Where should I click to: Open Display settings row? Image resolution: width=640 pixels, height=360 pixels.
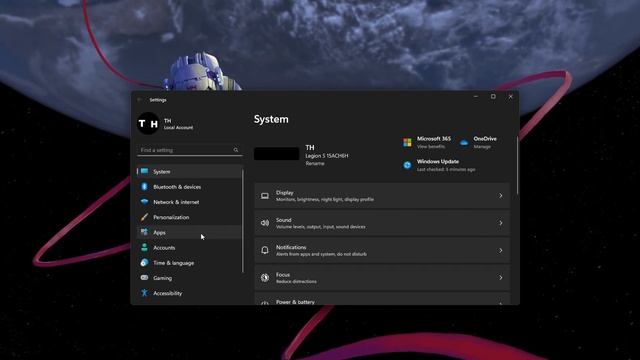click(382, 196)
